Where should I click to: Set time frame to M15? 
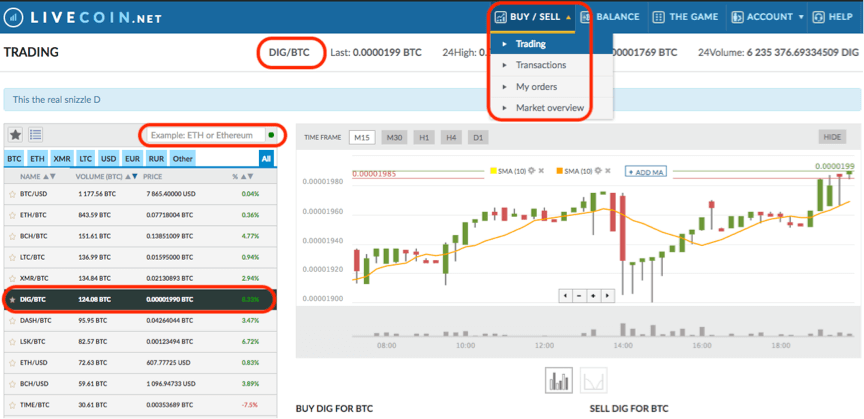(x=362, y=137)
